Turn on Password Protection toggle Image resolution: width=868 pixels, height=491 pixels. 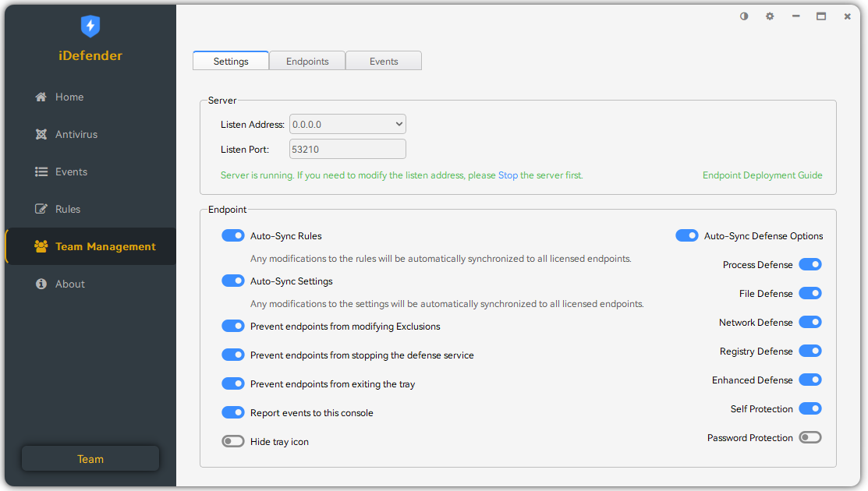point(810,438)
